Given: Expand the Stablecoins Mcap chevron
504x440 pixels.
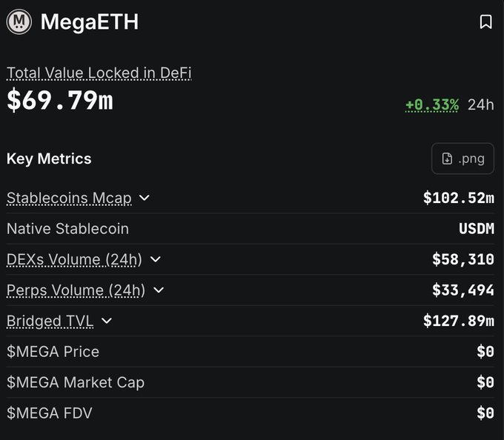Looking at the screenshot, I should [x=145, y=198].
